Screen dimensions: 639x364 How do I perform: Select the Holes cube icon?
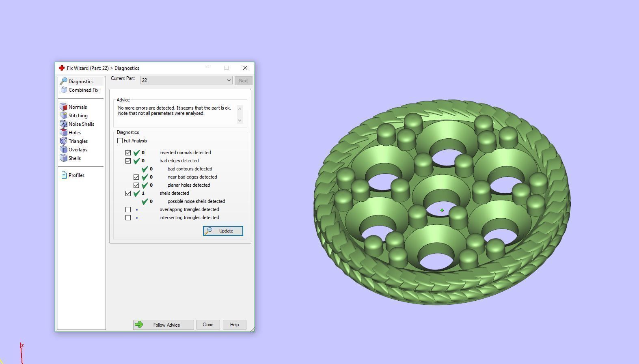tap(63, 133)
